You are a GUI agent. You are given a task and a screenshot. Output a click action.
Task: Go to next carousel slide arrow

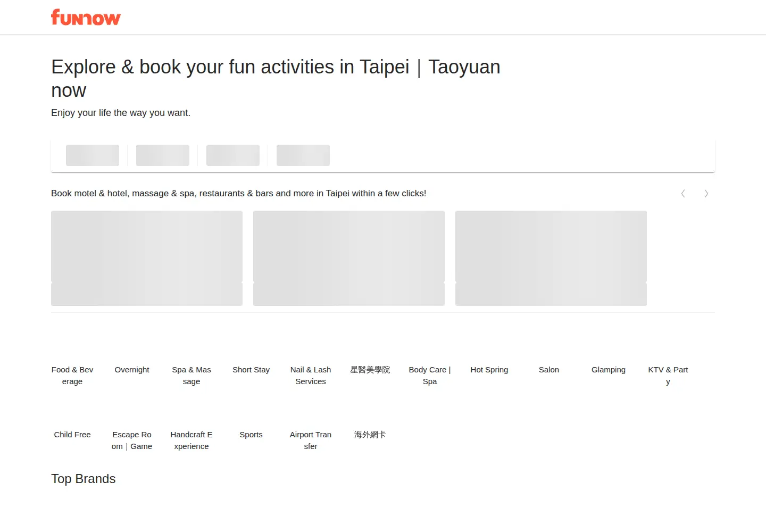coord(706,194)
